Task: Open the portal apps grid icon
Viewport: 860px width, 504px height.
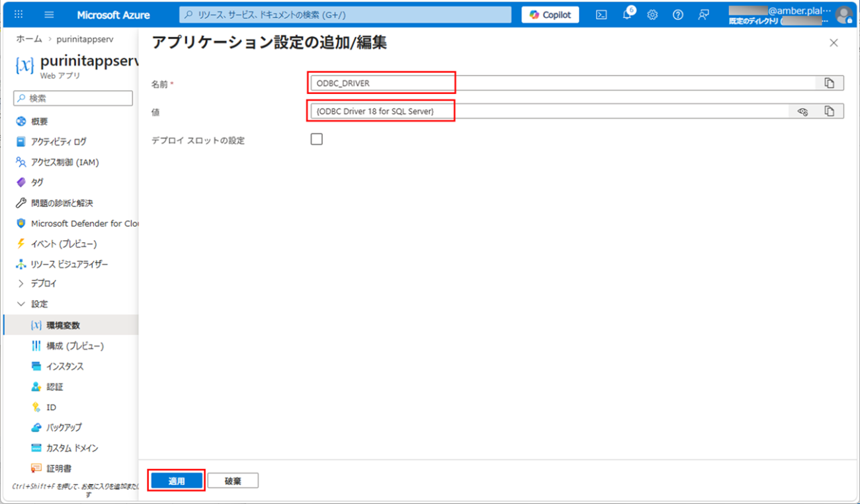Action: (x=17, y=14)
